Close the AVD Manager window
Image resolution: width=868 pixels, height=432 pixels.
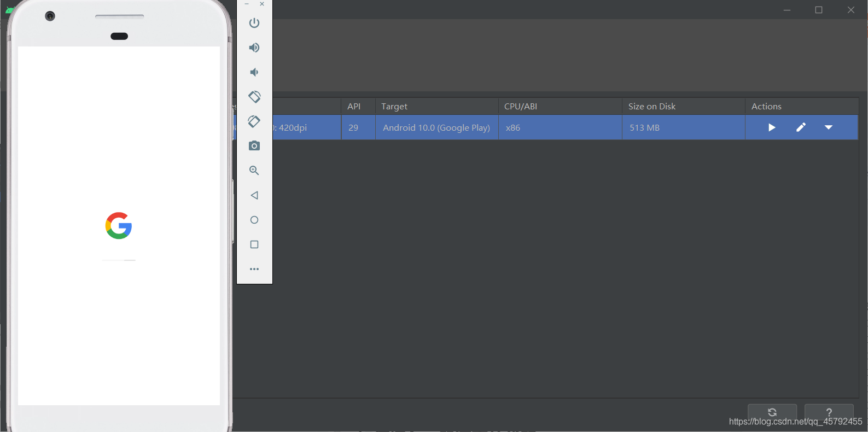click(x=851, y=10)
